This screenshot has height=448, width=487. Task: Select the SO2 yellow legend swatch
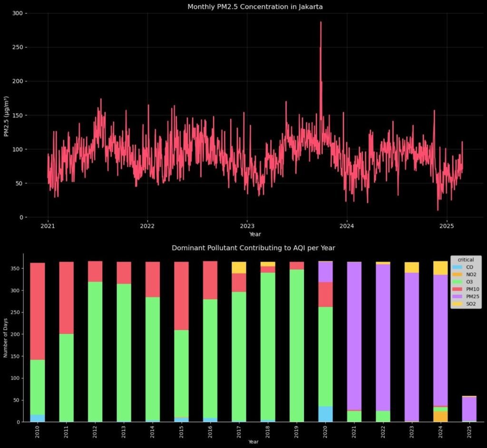click(x=458, y=304)
